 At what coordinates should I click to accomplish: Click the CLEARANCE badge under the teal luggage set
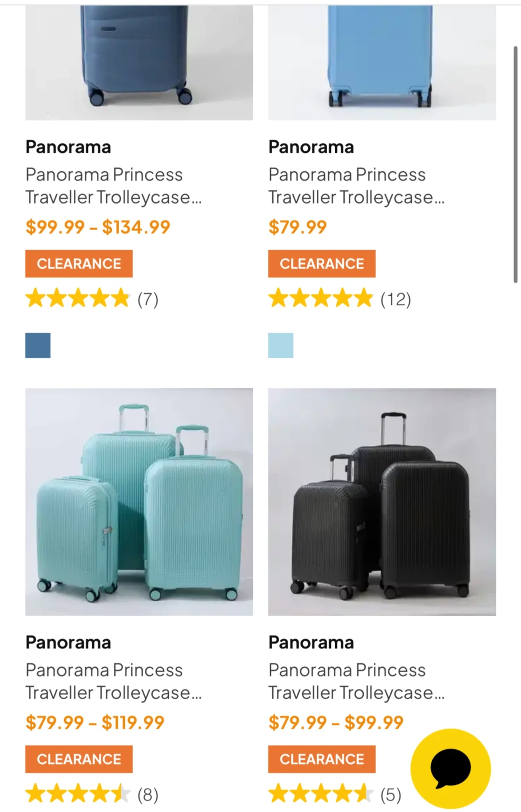(x=79, y=759)
